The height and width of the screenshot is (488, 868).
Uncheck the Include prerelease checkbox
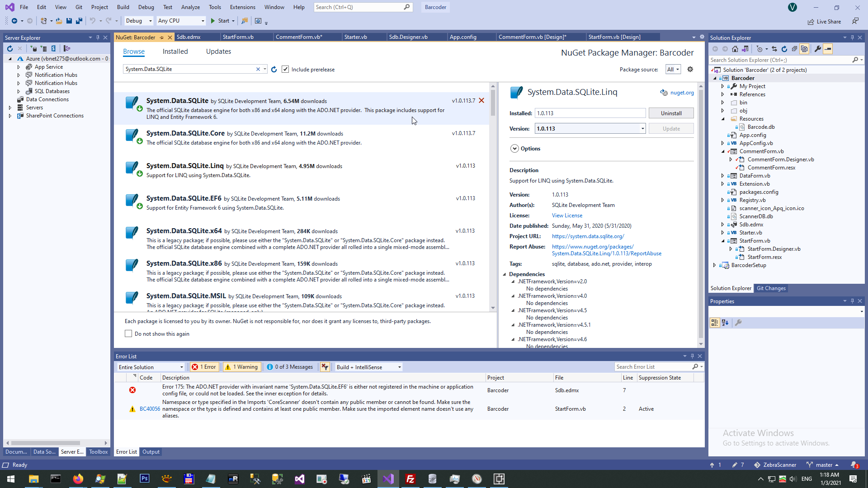point(285,69)
